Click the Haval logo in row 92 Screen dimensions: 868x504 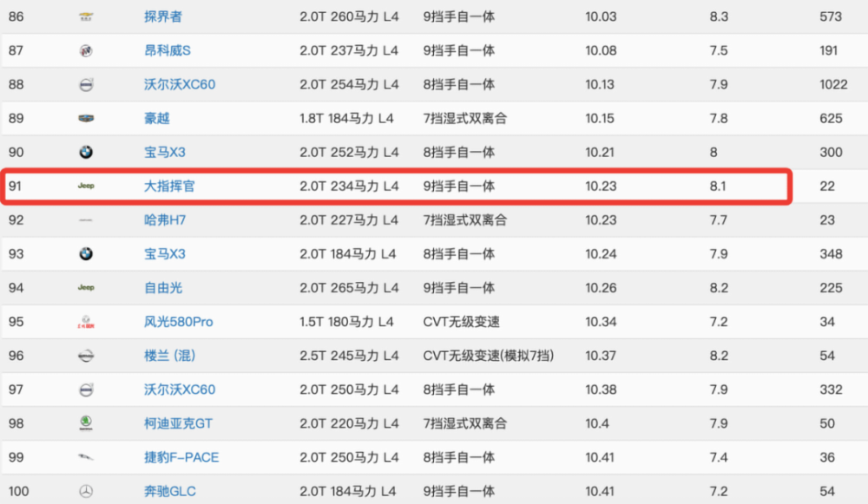click(x=86, y=220)
